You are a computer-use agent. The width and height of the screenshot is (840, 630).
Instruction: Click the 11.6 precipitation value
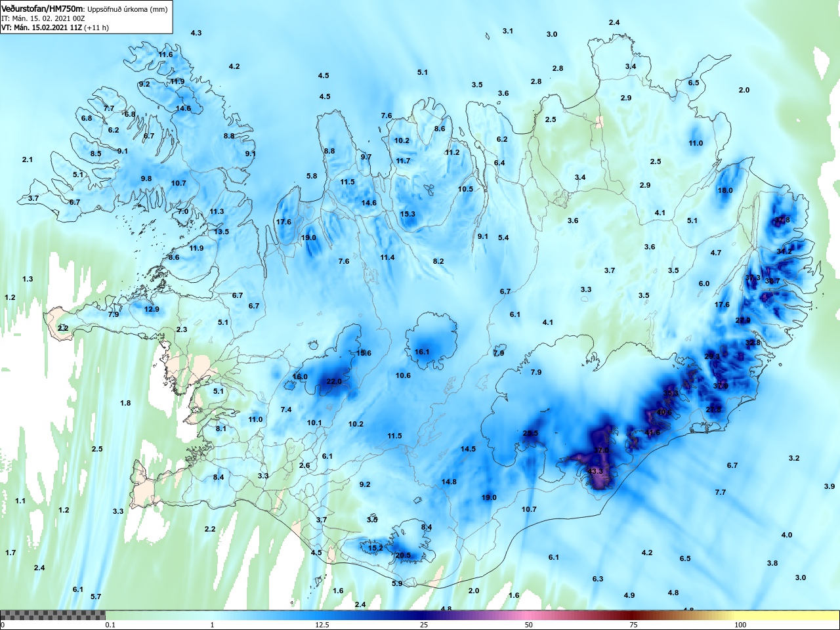click(165, 54)
